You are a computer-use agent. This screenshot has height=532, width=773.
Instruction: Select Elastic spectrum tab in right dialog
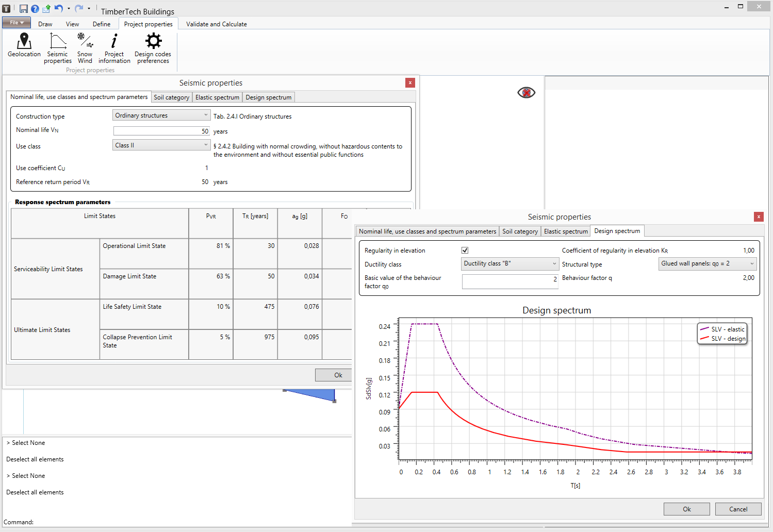point(566,231)
